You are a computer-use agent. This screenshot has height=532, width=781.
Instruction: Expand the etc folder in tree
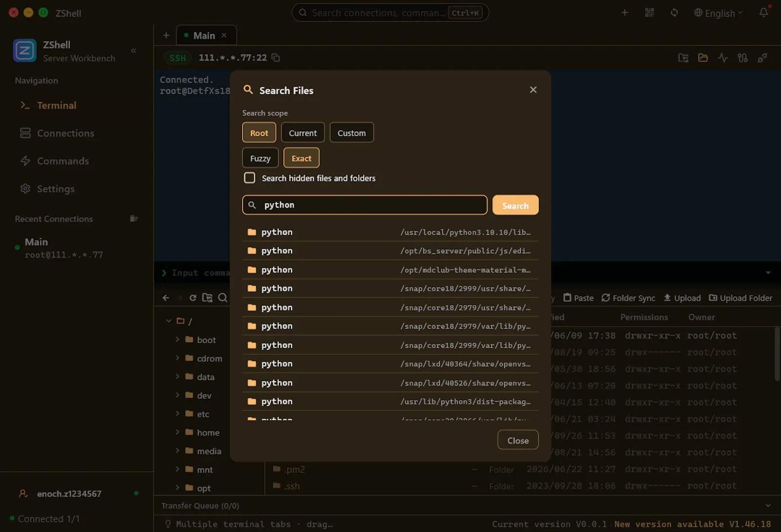click(x=177, y=413)
